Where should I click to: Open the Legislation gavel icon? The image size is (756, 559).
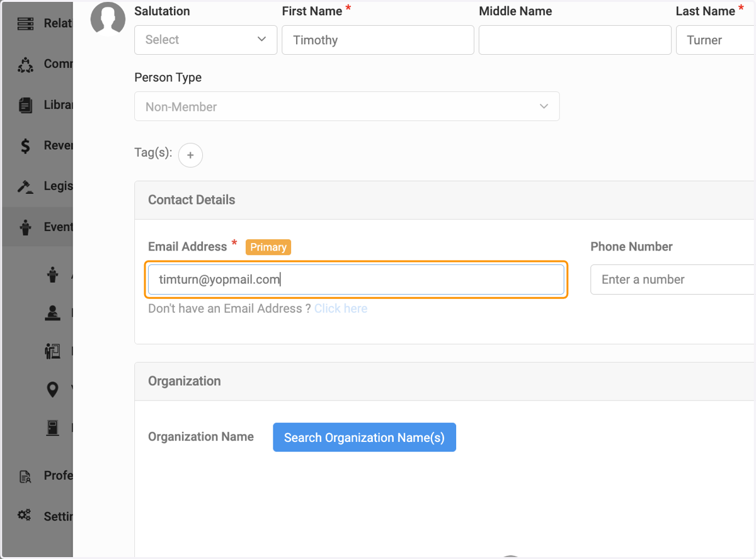tap(25, 187)
